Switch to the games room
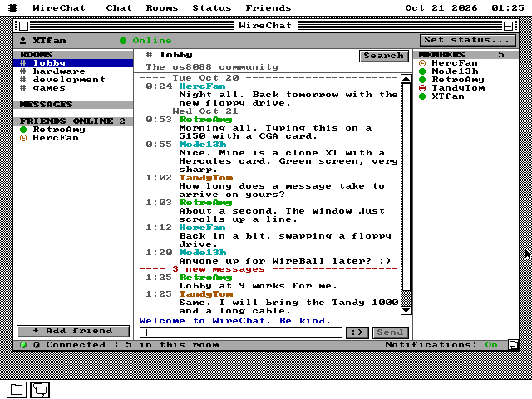 pos(73,88)
